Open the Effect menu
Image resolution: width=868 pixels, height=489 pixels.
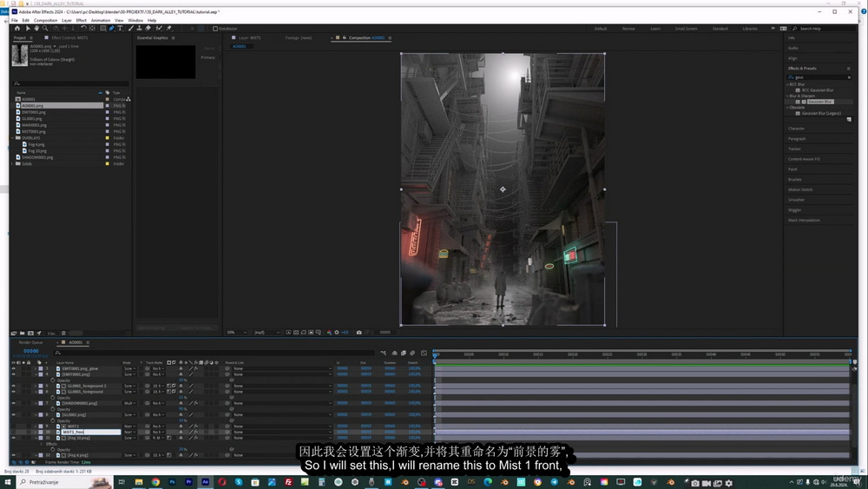coord(82,21)
